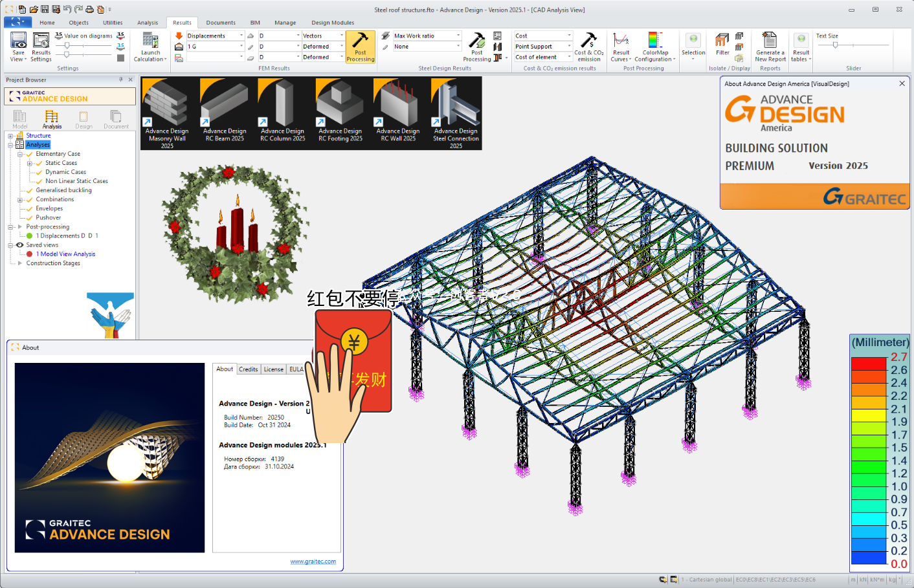Launch Advance Design Steel Connection 2025 shortcut
This screenshot has width=914, height=588.
pyautogui.click(x=456, y=113)
